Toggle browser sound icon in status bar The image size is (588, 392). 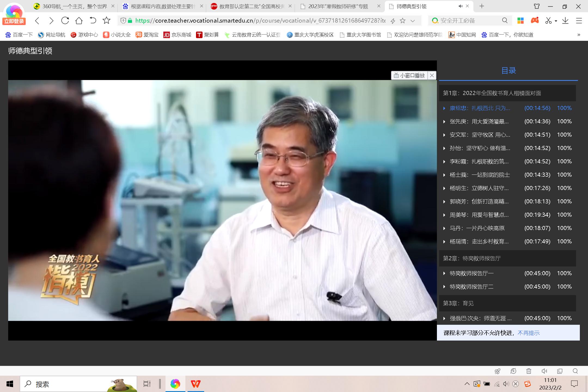[544, 371]
